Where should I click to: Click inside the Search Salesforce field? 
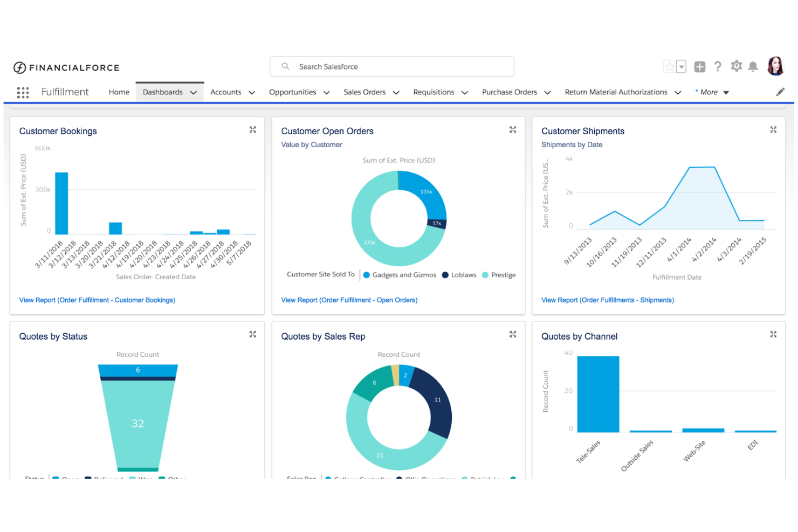392,66
